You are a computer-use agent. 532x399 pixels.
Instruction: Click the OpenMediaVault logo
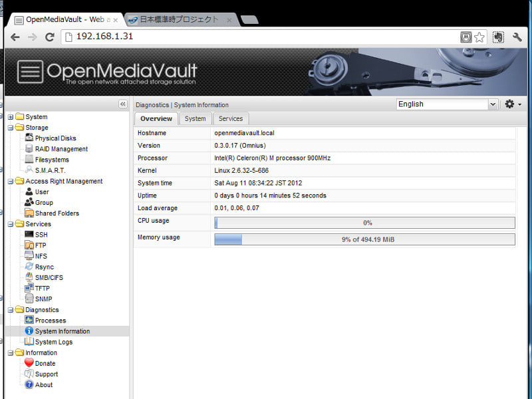(107, 72)
